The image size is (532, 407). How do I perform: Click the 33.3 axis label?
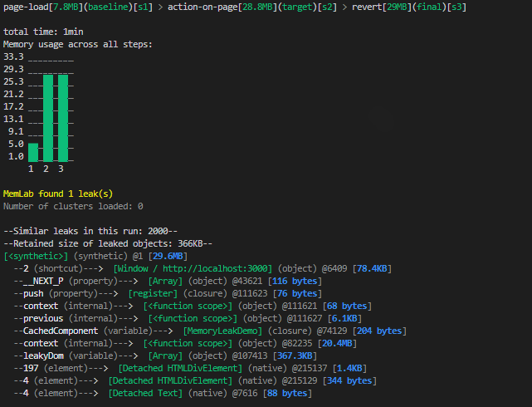(13, 56)
